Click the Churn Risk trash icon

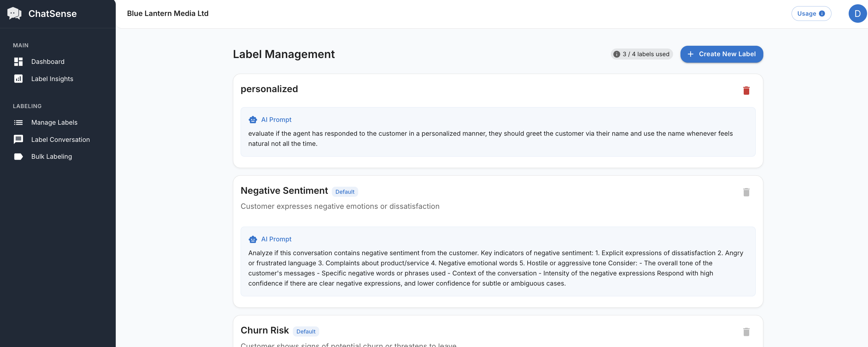[x=746, y=332]
